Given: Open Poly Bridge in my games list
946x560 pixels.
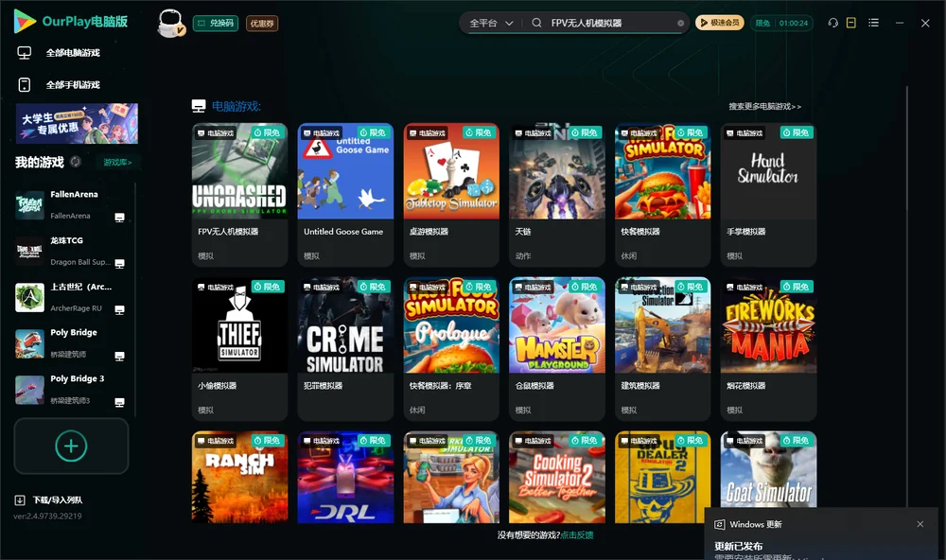Looking at the screenshot, I should pos(71,343).
